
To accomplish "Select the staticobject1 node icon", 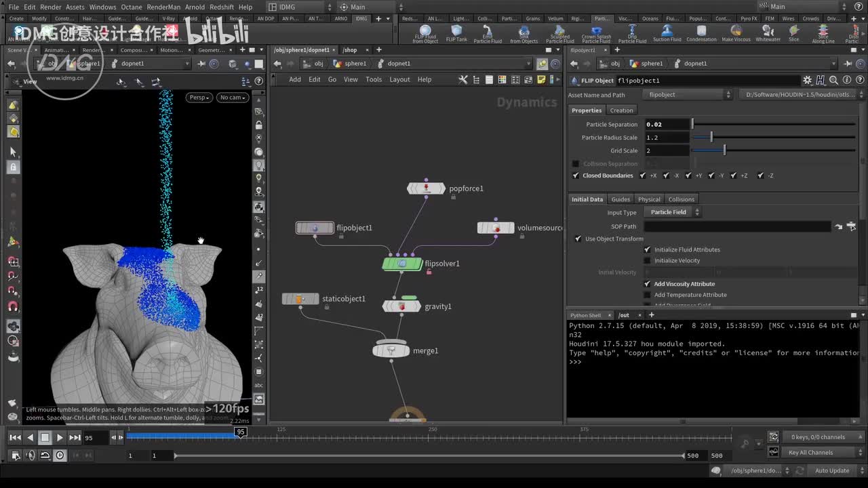I will pyautogui.click(x=300, y=299).
